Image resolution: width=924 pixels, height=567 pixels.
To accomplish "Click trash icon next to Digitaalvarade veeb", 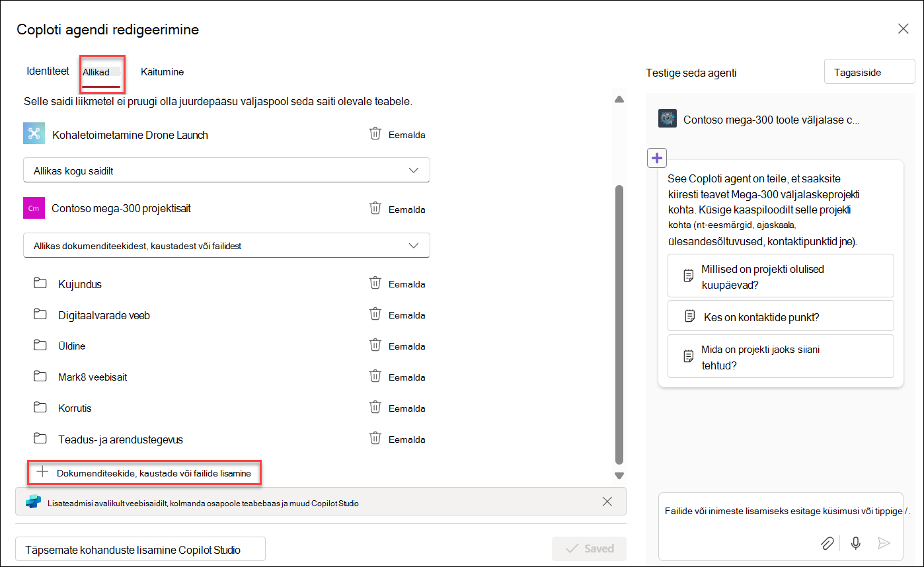I will pyautogui.click(x=375, y=315).
